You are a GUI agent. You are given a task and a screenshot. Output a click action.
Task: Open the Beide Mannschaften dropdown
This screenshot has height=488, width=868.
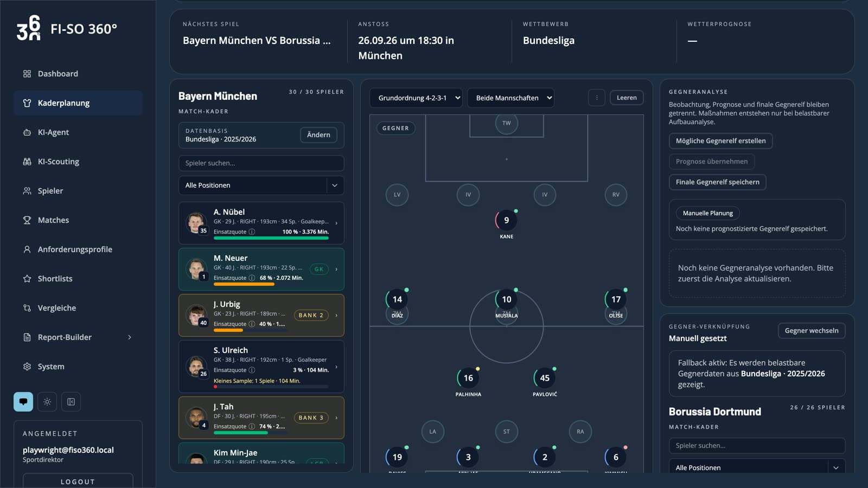click(x=510, y=98)
